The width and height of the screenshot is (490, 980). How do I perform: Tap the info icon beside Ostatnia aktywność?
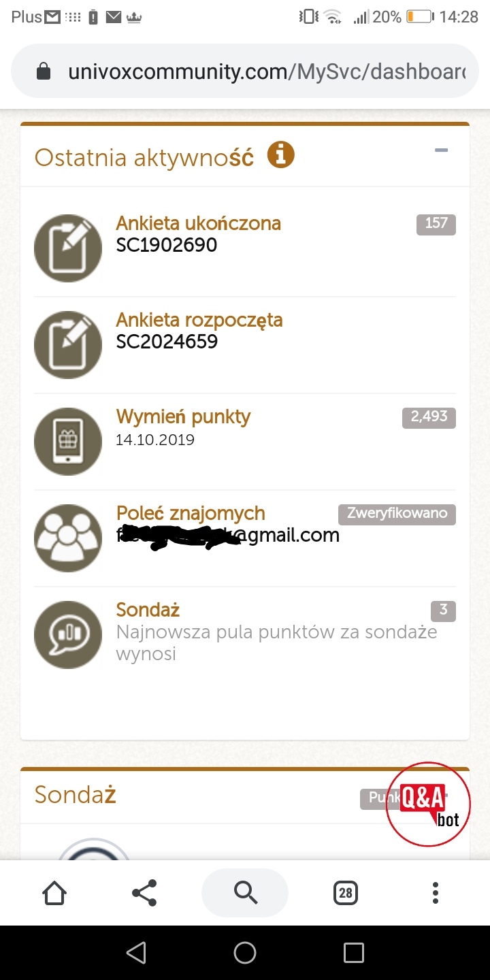tap(281, 155)
